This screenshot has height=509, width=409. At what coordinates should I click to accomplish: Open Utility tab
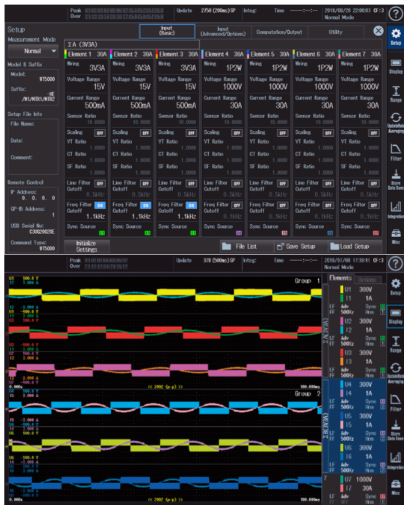point(335,32)
